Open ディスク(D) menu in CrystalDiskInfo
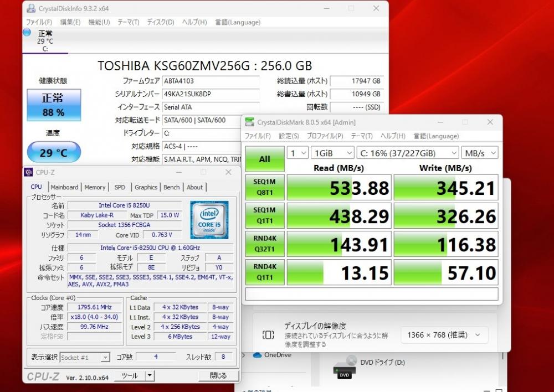 161,22
